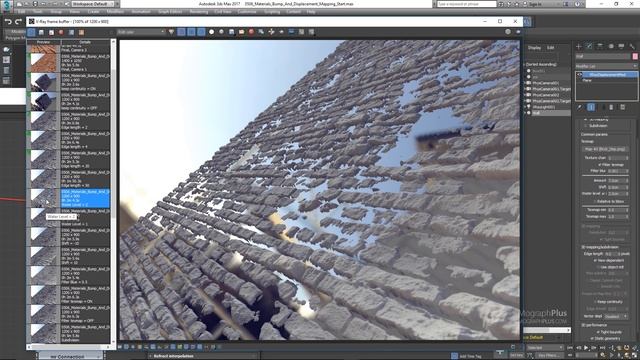Image resolution: width=640 pixels, height=360 pixels.
Task: Click monochromatic mode icon in frame buffer
Action: (x=221, y=32)
